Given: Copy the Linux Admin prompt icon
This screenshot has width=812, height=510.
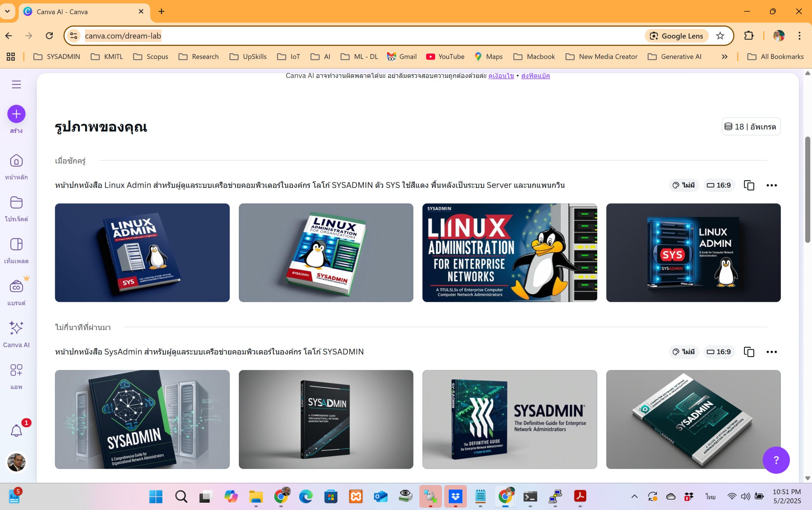Looking at the screenshot, I should pos(749,185).
